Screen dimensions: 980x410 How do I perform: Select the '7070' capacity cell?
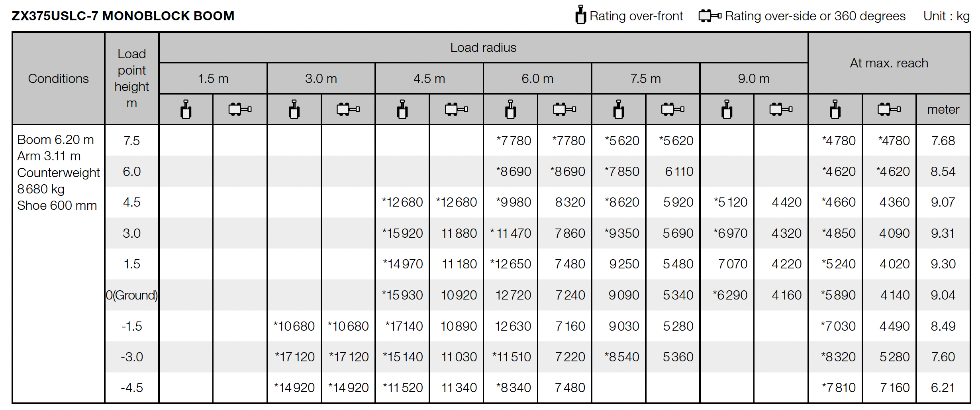click(733, 264)
